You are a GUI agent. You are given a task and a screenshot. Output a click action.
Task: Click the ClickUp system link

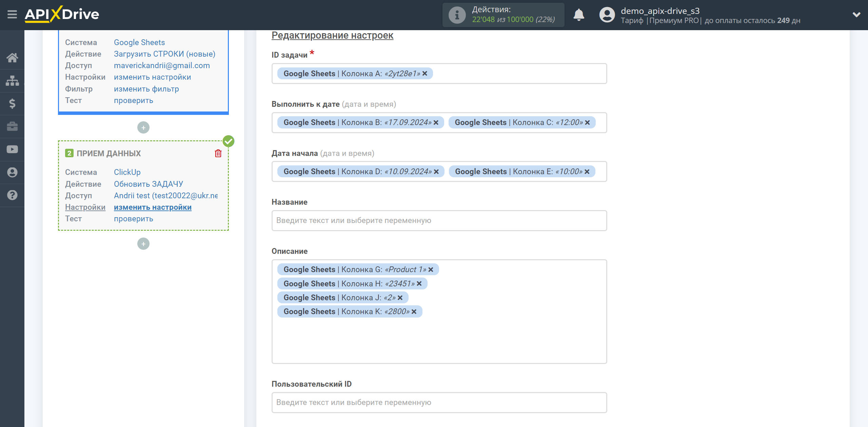point(127,172)
